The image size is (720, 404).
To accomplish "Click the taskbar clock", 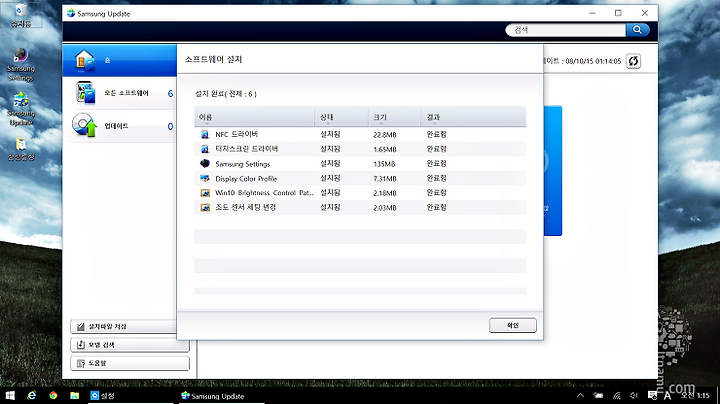I will pos(695,395).
